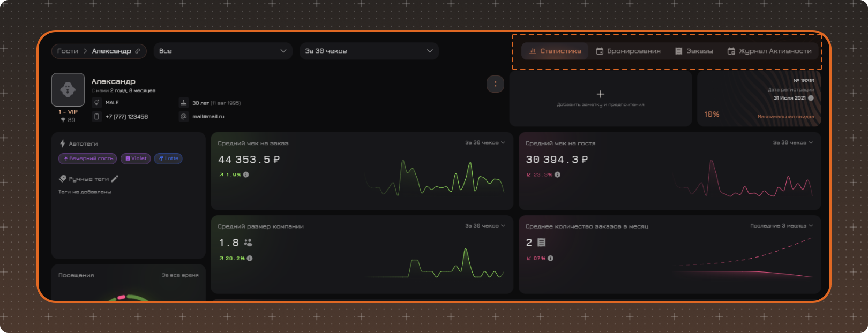Click the green chart in Средний размер компании
Screen dimensions: 868x333
coord(435,263)
